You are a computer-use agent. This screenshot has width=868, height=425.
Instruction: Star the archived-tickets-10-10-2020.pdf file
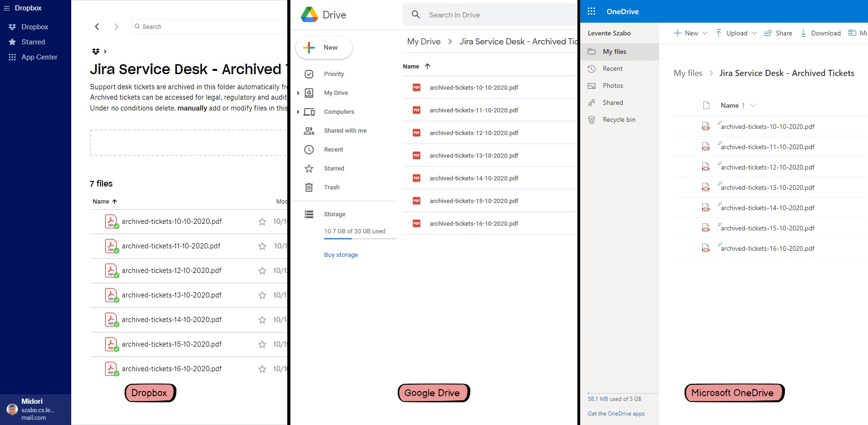coord(262,221)
